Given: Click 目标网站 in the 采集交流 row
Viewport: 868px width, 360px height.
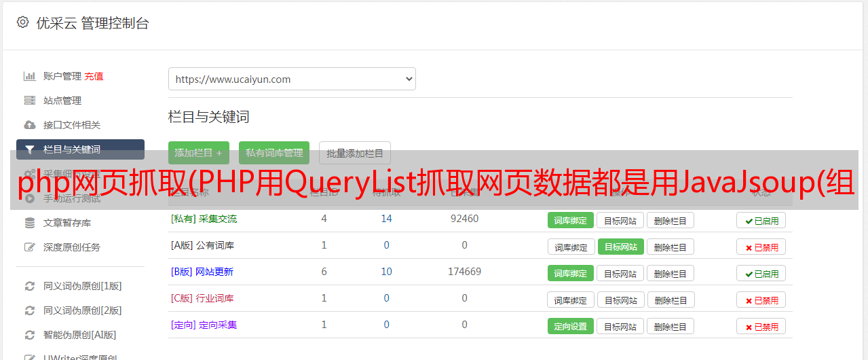Looking at the screenshot, I should (x=620, y=220).
